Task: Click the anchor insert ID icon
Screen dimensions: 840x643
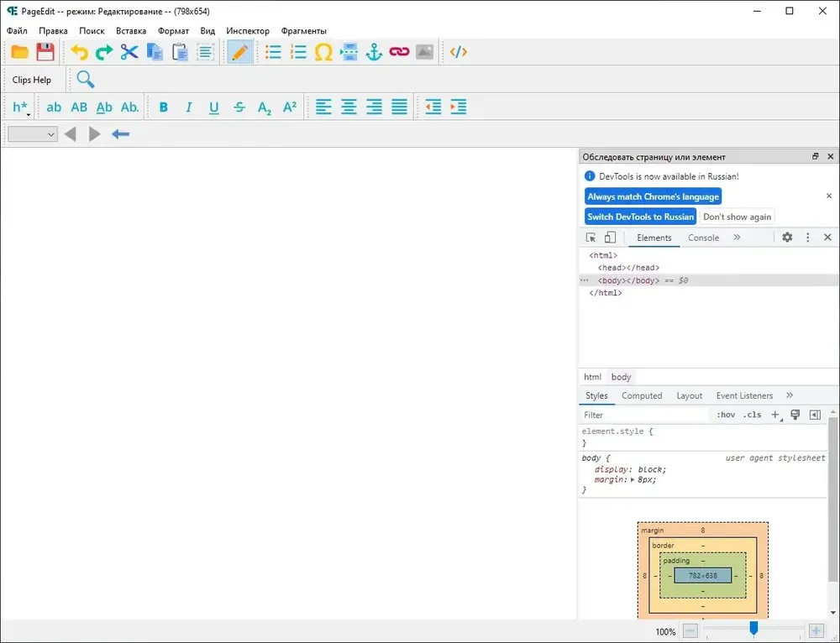Action: tap(374, 52)
